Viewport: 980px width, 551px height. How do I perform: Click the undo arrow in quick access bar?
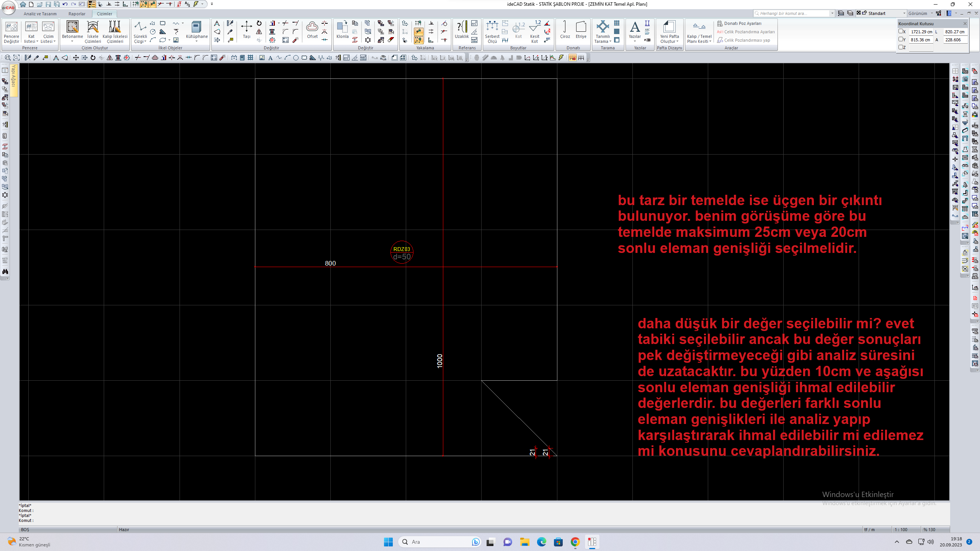[x=65, y=4]
